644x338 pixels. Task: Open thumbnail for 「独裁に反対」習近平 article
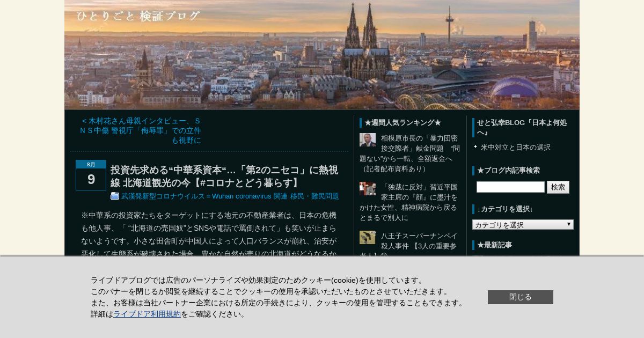(x=368, y=189)
